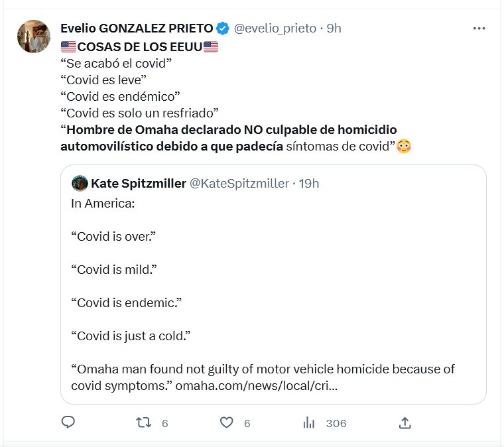Click Kate Spitzmiller's small avatar
504x447 pixels.
pyautogui.click(x=80, y=183)
